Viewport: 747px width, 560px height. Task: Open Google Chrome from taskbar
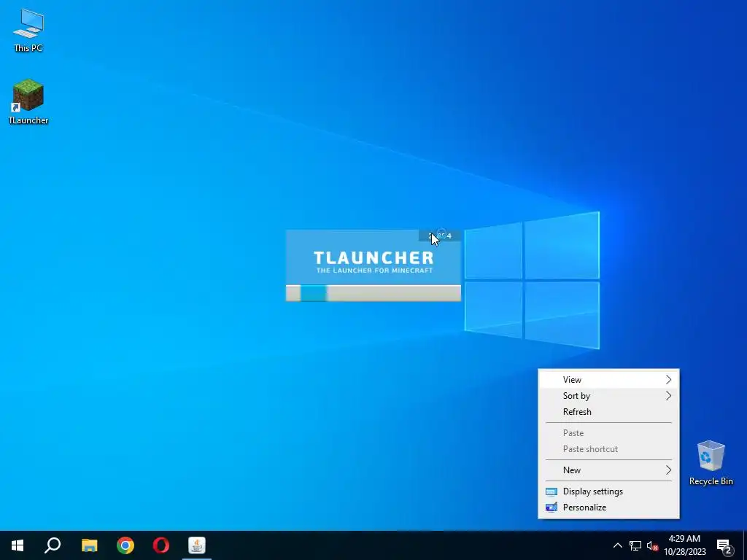pos(125,545)
